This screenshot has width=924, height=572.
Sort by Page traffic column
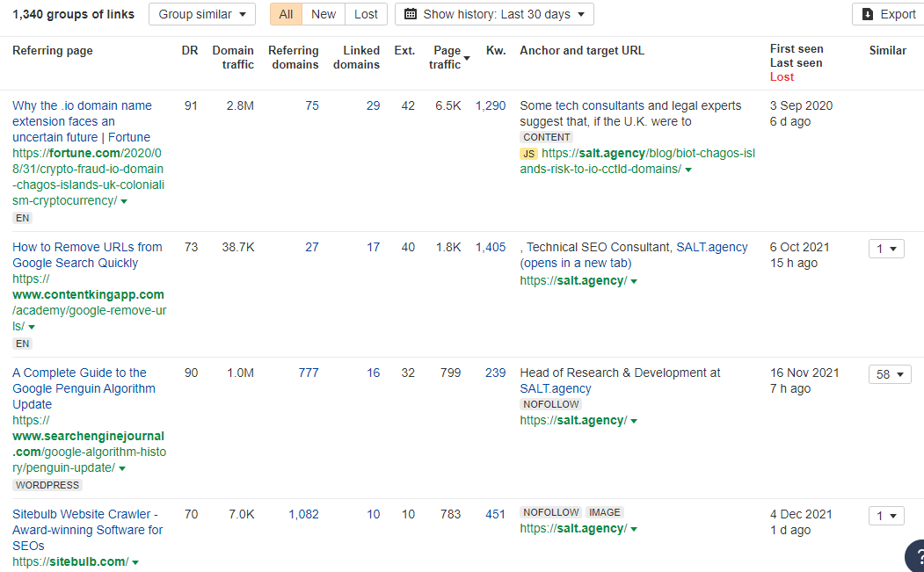point(449,58)
